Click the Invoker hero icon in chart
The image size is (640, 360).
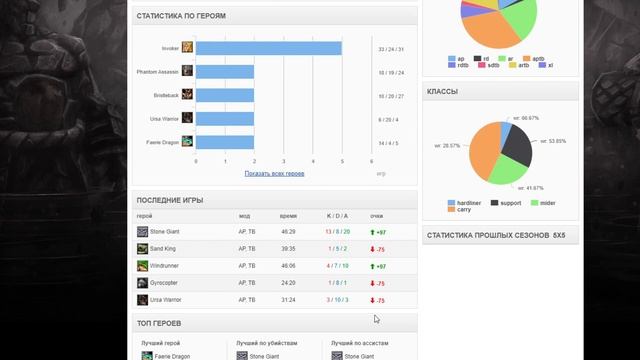tap(187, 47)
